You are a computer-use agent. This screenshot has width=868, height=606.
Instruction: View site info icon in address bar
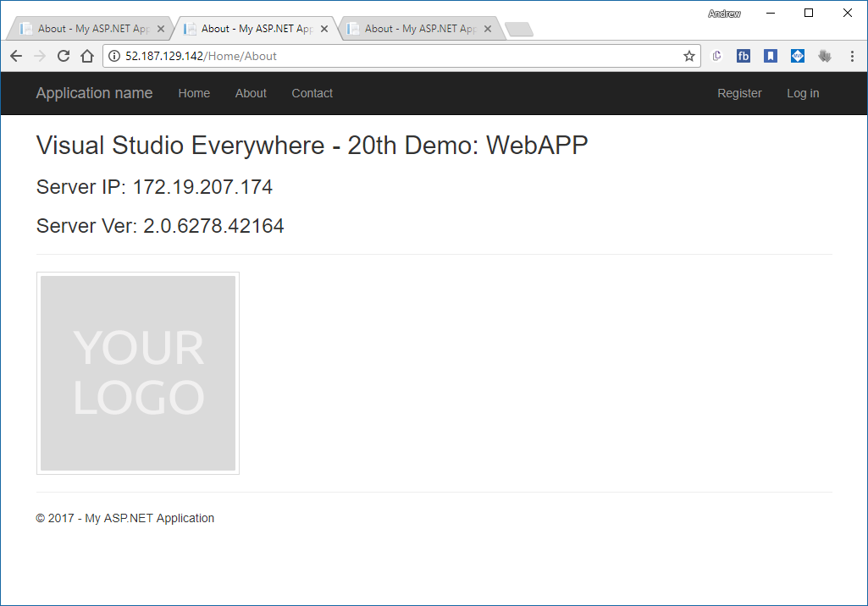tap(114, 56)
